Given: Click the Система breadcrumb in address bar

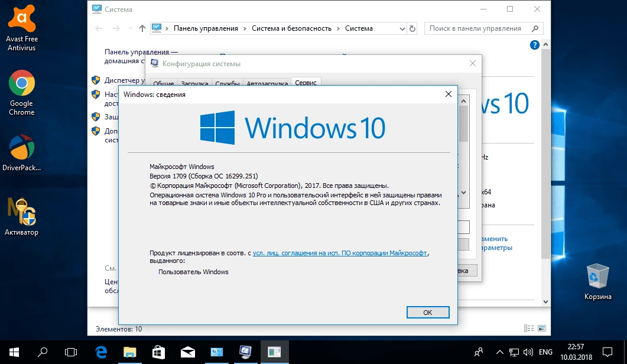Looking at the screenshot, I should (359, 28).
